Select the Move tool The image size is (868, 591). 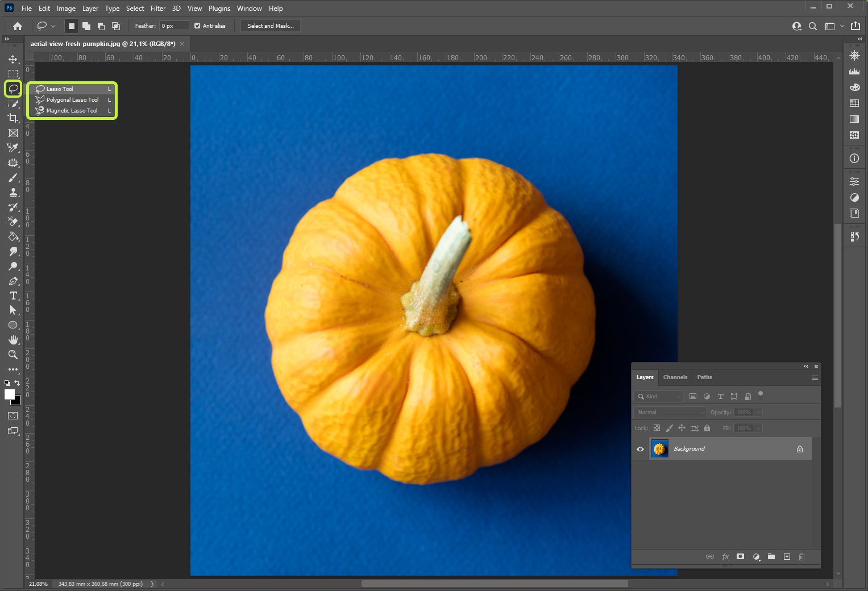[13, 59]
